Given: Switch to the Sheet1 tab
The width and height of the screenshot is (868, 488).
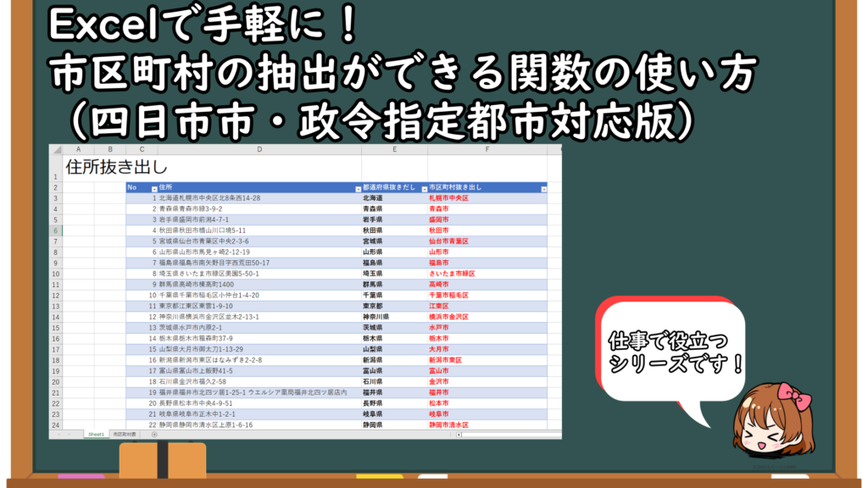Looking at the screenshot, I should pos(95,434).
